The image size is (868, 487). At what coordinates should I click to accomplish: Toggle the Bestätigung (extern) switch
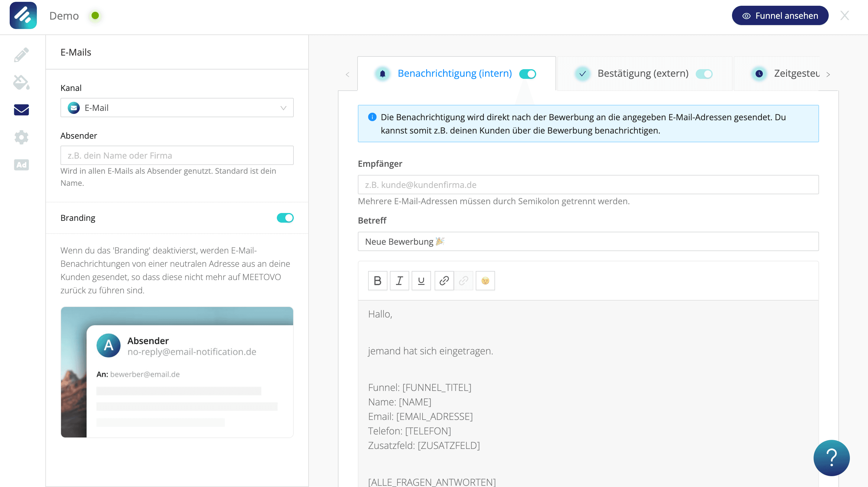pyautogui.click(x=704, y=74)
